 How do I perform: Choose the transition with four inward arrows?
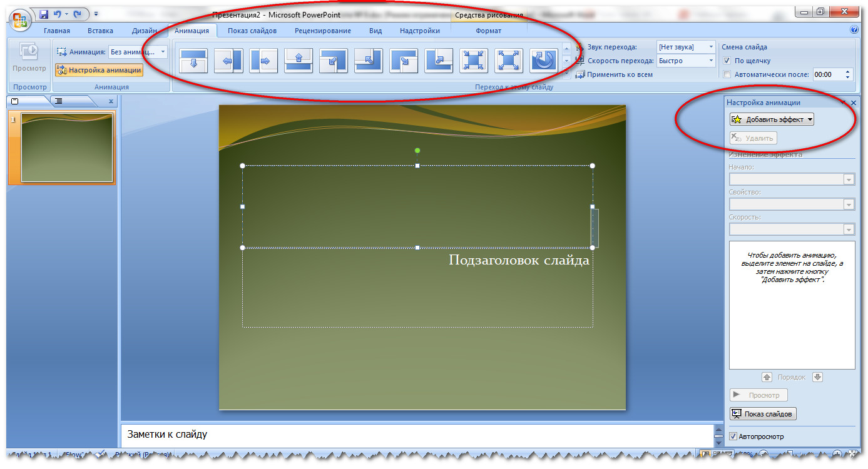(474, 61)
